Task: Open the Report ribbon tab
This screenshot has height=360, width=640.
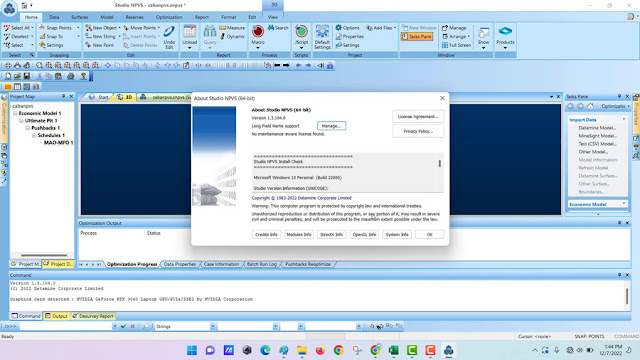Action: (x=202, y=17)
